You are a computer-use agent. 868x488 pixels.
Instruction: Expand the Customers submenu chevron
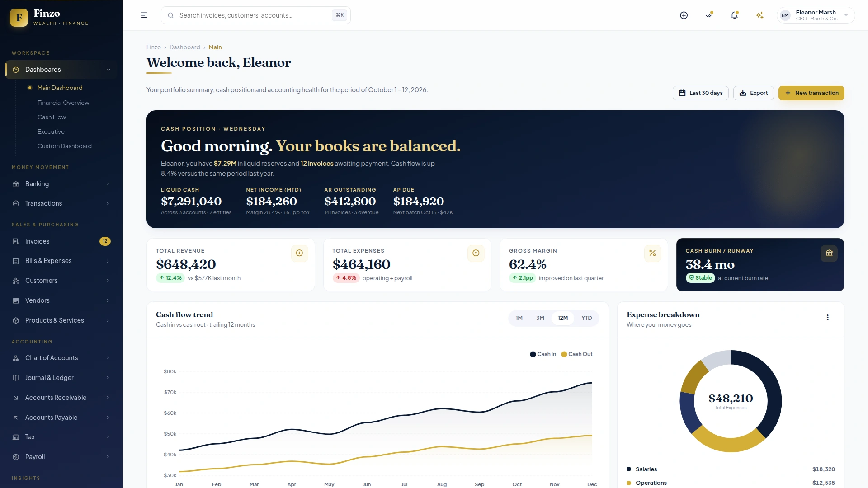108,281
